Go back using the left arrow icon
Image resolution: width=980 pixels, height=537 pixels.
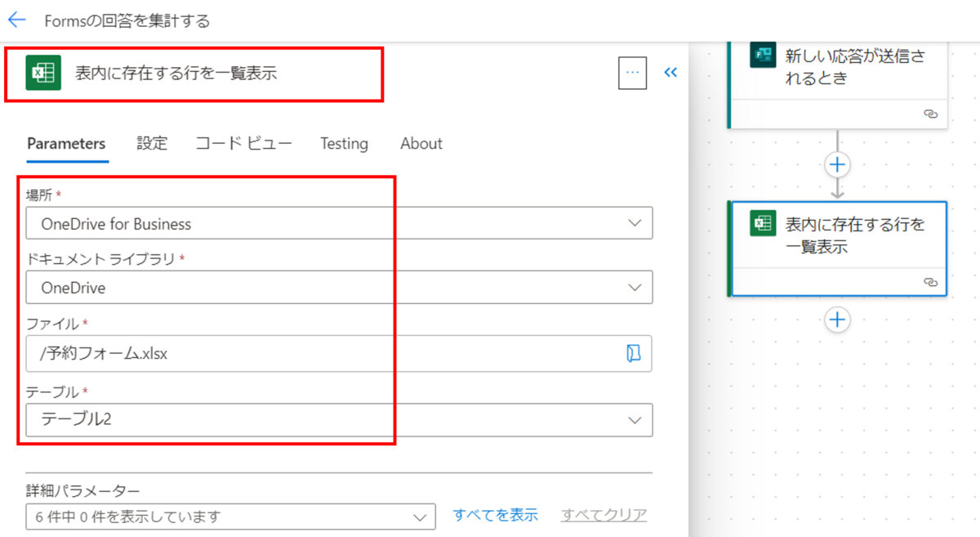tap(16, 20)
